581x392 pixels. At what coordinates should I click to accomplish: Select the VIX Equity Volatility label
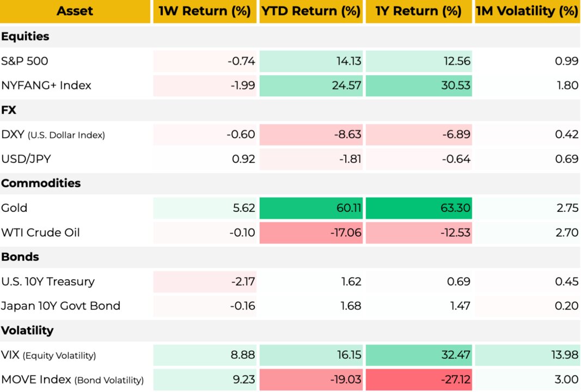coord(48,355)
